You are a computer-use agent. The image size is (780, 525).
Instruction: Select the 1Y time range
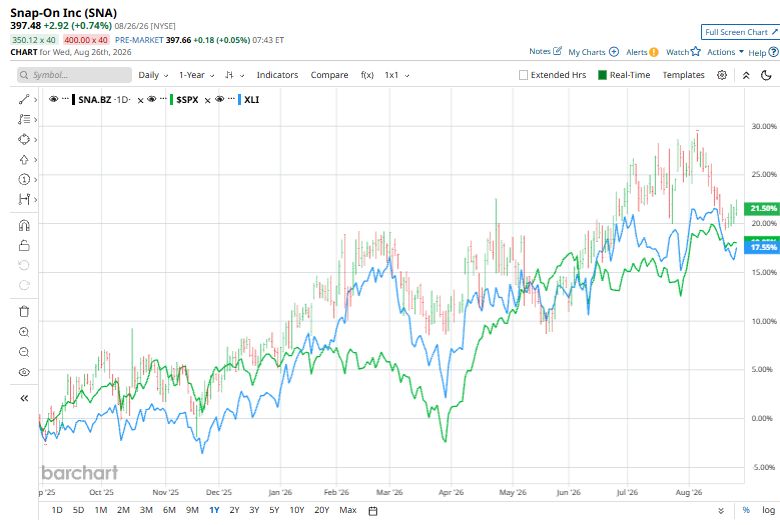pyautogui.click(x=214, y=510)
